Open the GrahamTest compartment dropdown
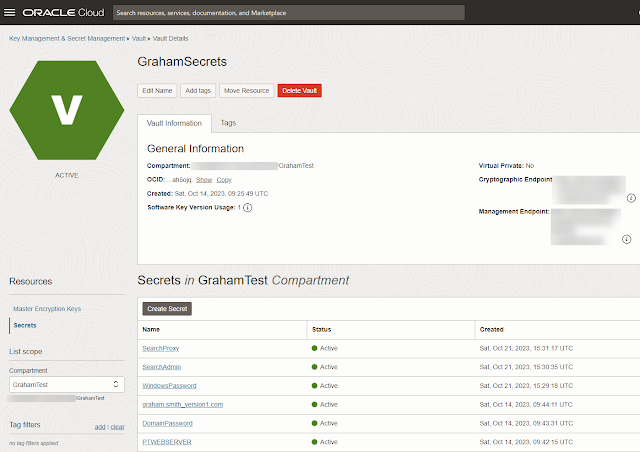 pyautogui.click(x=67, y=384)
